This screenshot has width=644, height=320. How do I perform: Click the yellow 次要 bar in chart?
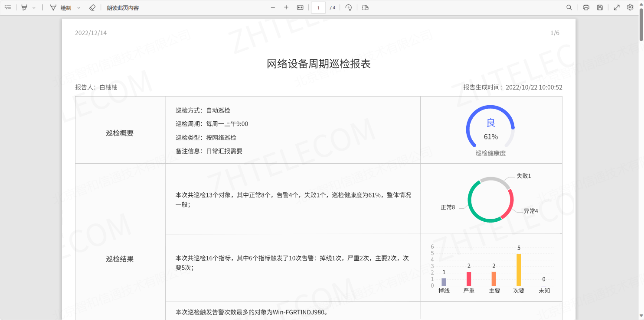(x=519, y=270)
